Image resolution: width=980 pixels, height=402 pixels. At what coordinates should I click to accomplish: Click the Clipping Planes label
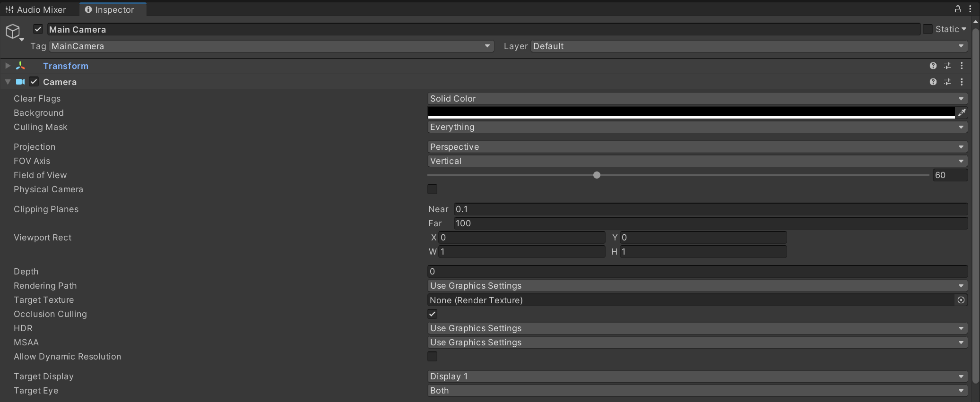tap(46, 209)
